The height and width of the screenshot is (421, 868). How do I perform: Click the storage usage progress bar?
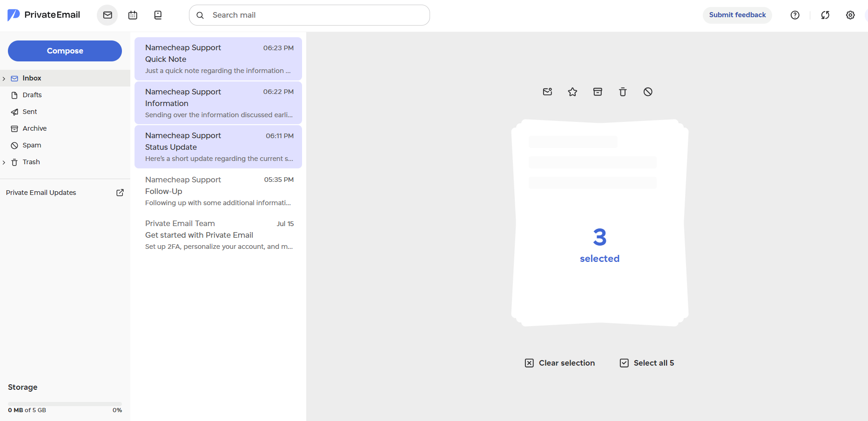coord(65,403)
